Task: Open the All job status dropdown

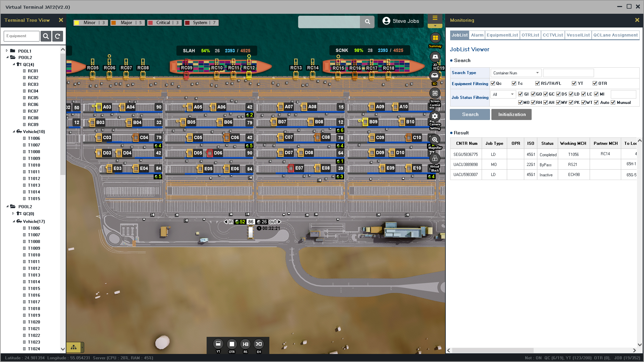Action: (x=503, y=95)
